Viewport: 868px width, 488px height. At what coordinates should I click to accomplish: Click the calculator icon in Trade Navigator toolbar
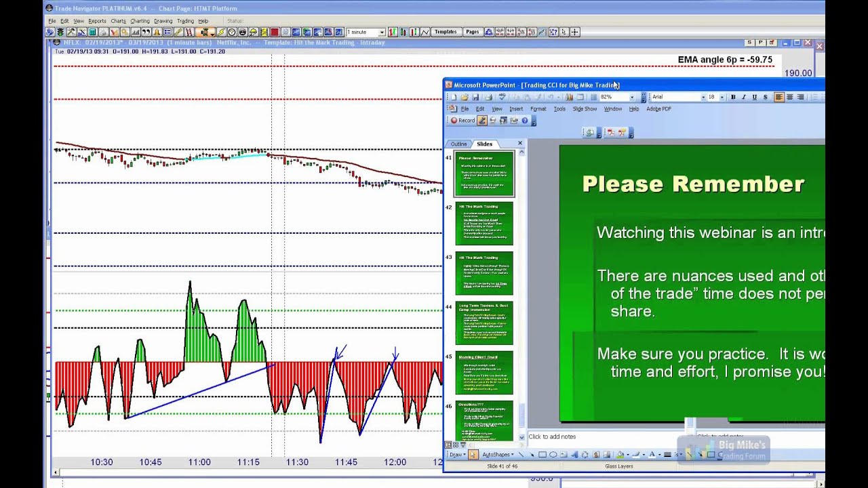tap(92, 32)
